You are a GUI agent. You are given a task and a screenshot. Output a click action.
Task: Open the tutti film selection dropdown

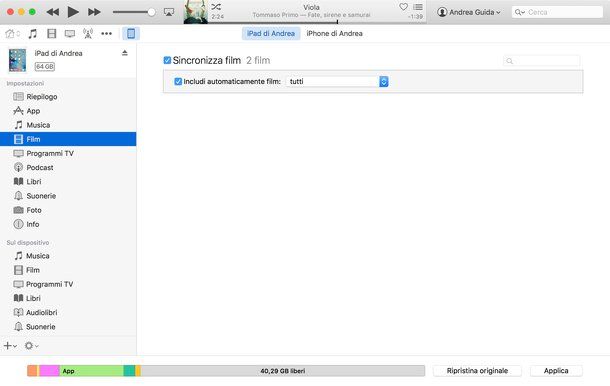coord(337,81)
